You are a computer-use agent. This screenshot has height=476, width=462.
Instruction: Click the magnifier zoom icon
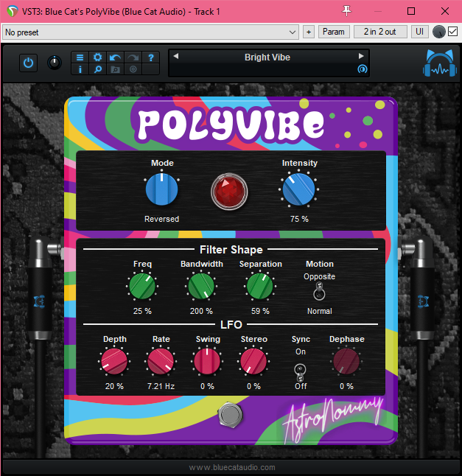click(x=97, y=70)
